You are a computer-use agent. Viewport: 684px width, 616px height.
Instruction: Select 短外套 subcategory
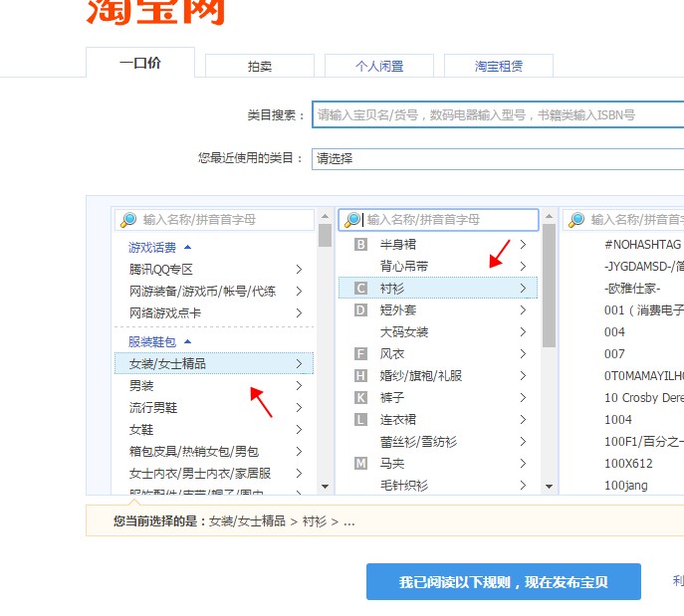(438, 310)
